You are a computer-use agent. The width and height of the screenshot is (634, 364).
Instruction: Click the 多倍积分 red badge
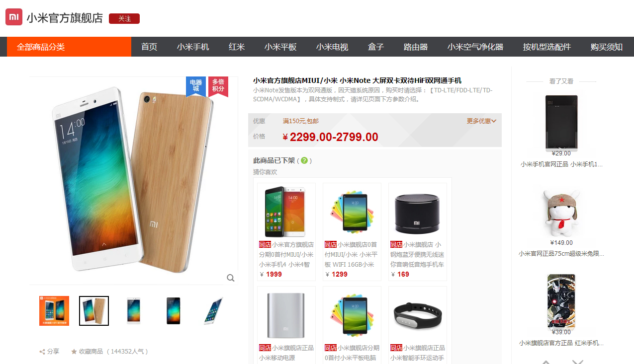click(218, 86)
